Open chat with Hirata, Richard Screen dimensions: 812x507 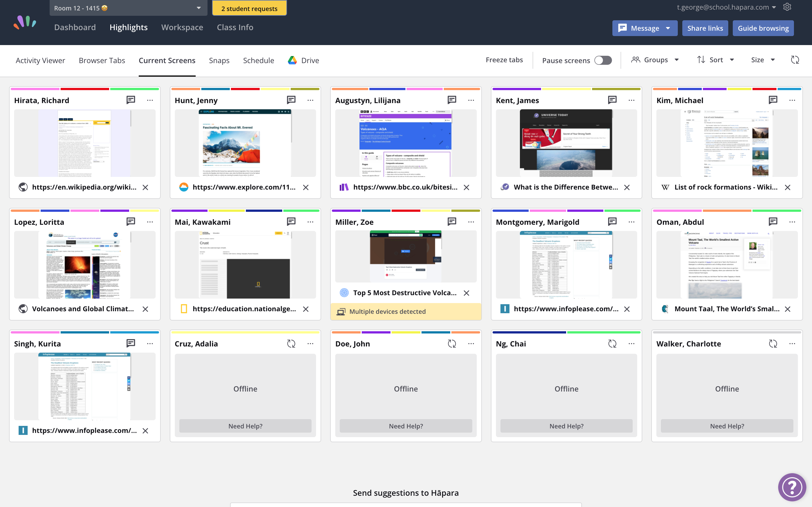131,100
